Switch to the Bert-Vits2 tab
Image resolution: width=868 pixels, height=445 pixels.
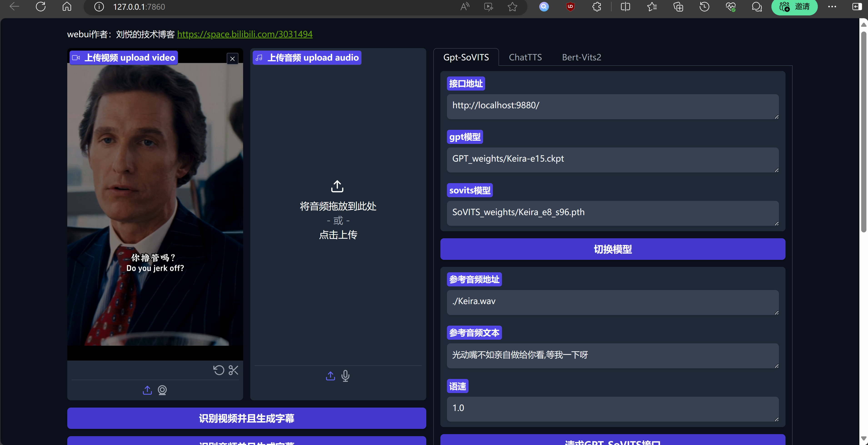[582, 57]
